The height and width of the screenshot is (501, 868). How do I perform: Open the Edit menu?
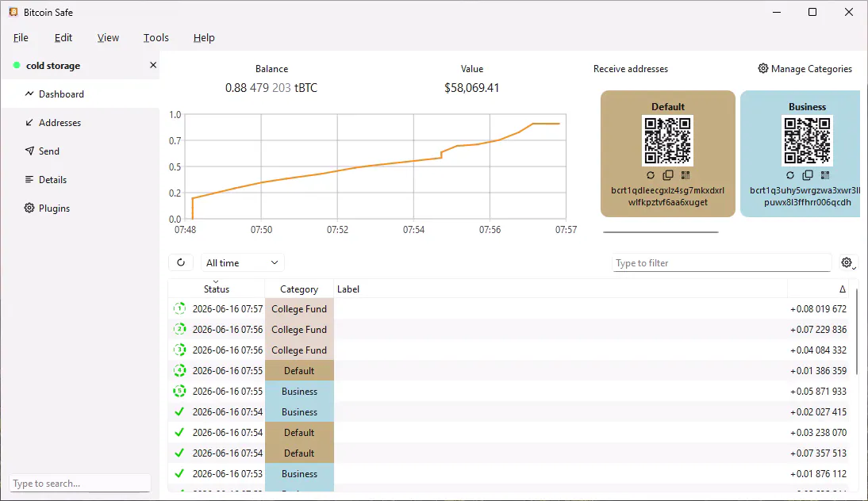coord(63,37)
